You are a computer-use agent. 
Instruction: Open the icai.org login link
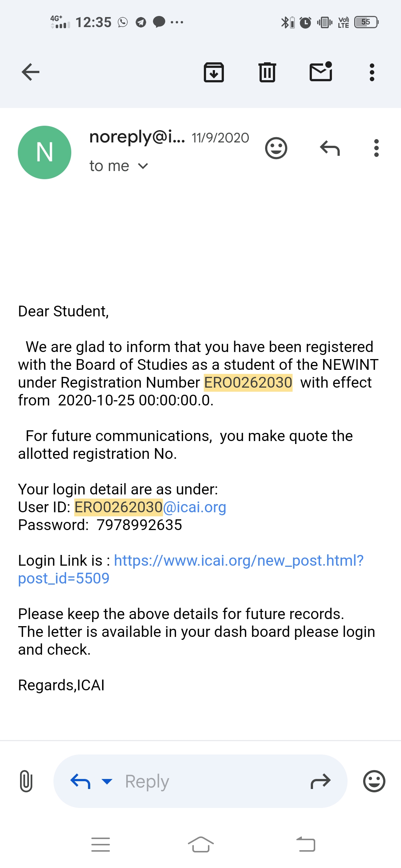tap(238, 560)
